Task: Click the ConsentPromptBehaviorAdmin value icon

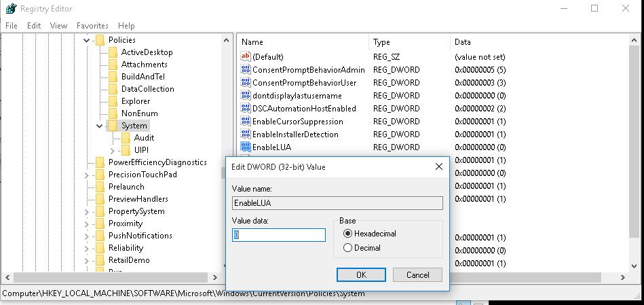Action: coord(246,70)
